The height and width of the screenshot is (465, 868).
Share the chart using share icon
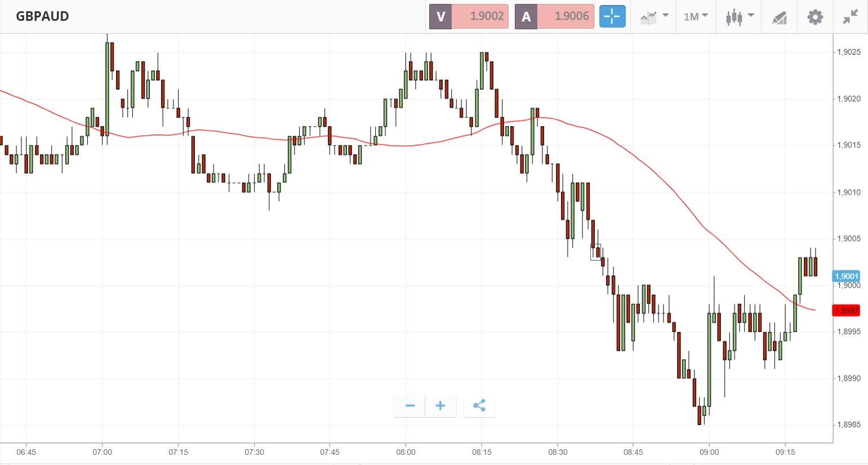pyautogui.click(x=479, y=406)
